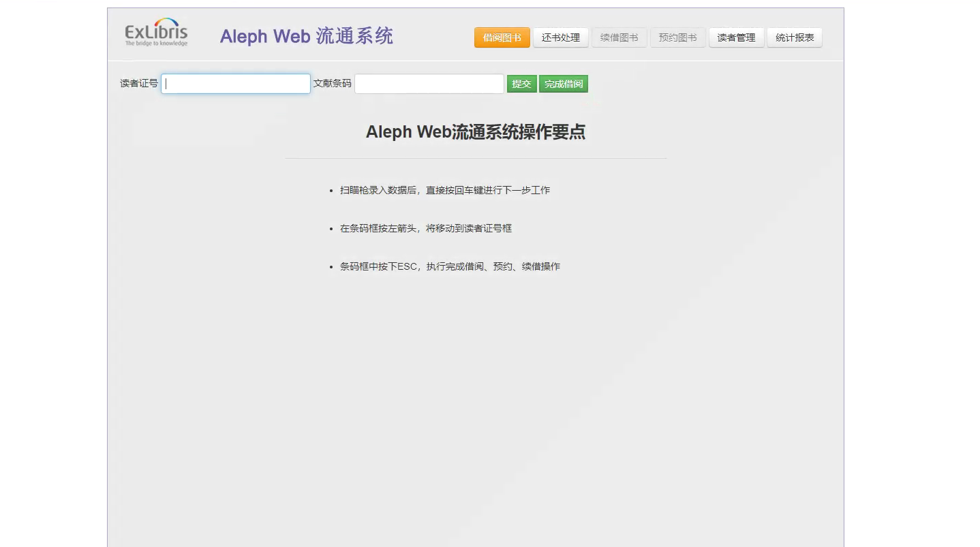Open 统计报表 tab

795,37
